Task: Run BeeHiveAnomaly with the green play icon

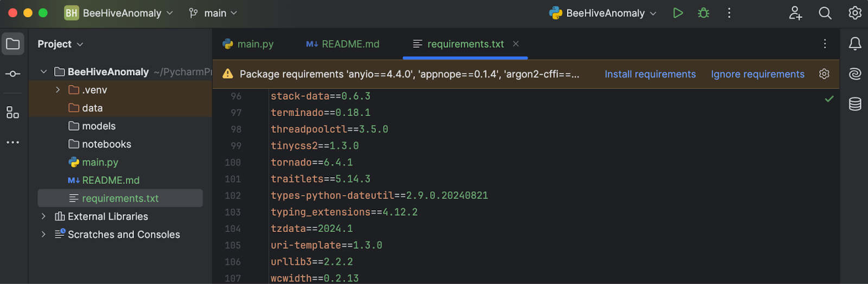Action: click(x=678, y=13)
